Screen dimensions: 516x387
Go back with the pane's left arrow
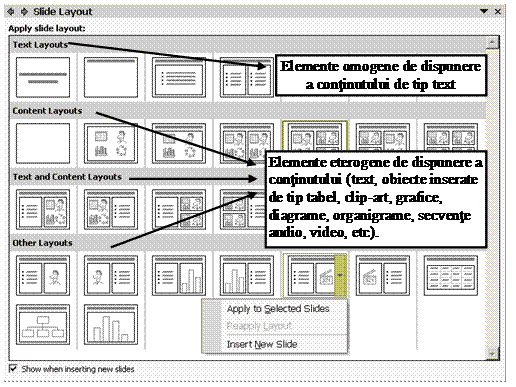point(11,12)
